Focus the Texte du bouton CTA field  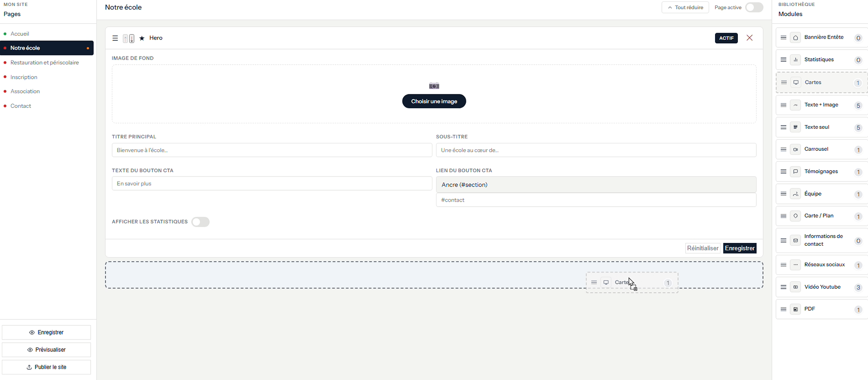(x=272, y=183)
